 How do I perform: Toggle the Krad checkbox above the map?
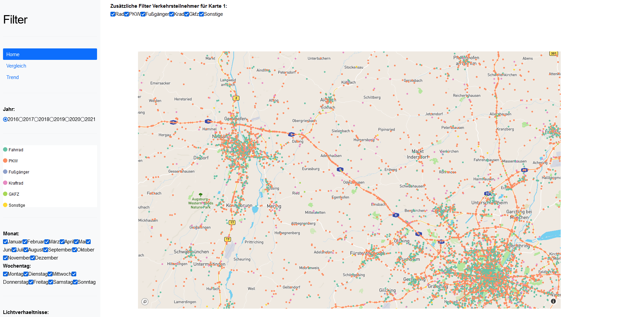point(172,14)
